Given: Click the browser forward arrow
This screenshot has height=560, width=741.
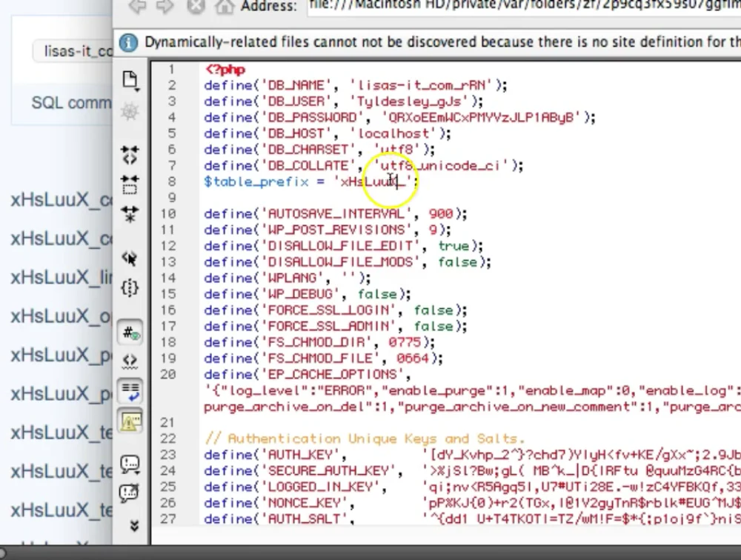Looking at the screenshot, I should [x=165, y=6].
